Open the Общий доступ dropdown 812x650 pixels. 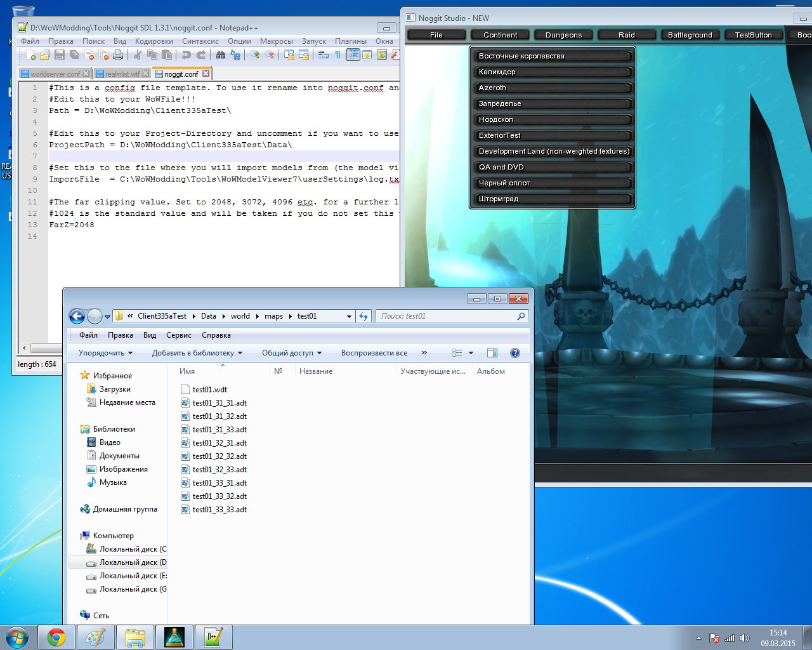(292, 353)
